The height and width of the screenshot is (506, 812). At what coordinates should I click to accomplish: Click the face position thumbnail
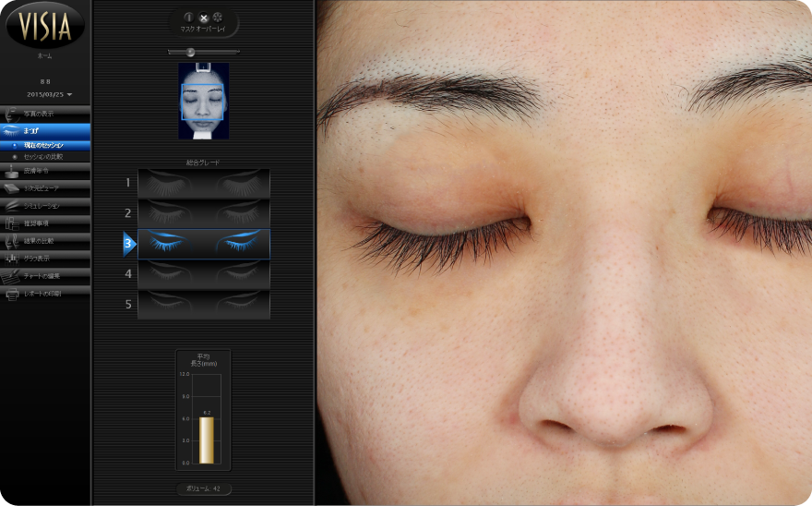pyautogui.click(x=203, y=101)
